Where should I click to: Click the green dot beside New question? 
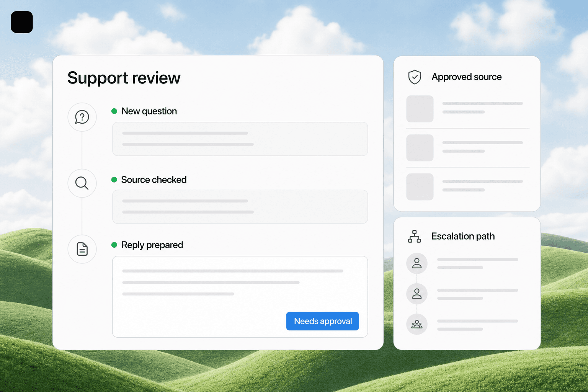coord(114,111)
